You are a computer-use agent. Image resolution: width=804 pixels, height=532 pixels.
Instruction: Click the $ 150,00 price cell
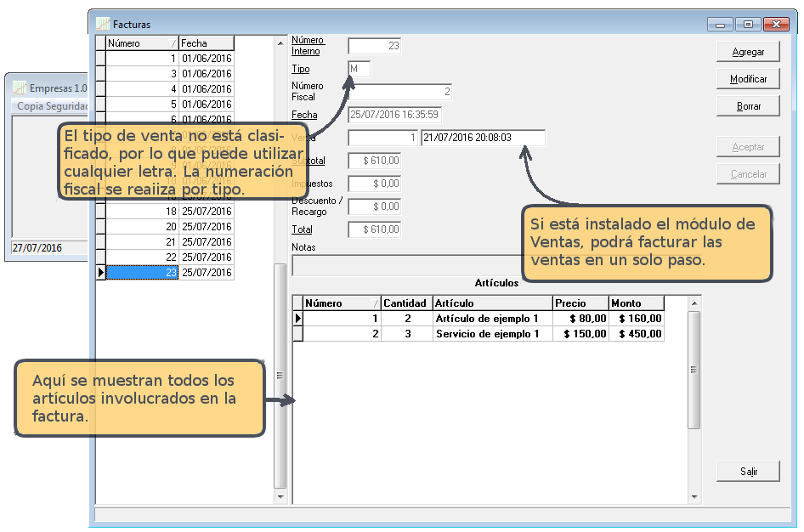tap(581, 334)
